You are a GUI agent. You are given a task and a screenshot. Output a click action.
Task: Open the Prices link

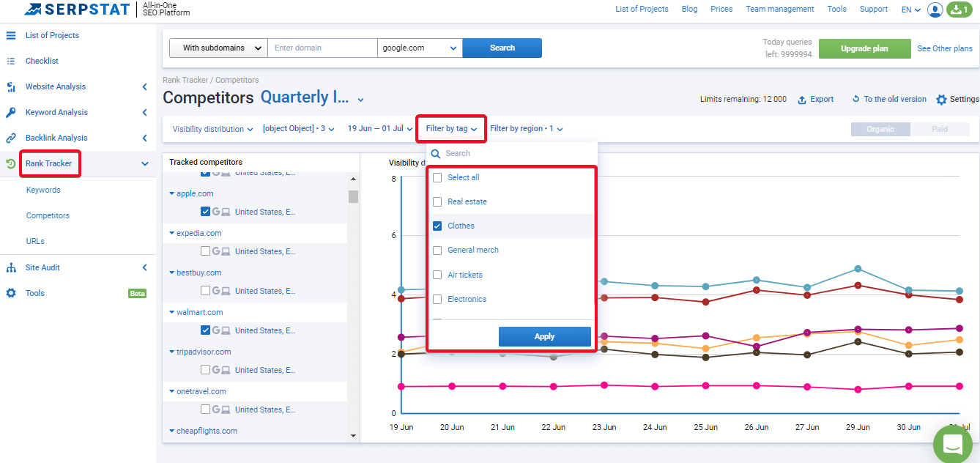[x=721, y=9]
